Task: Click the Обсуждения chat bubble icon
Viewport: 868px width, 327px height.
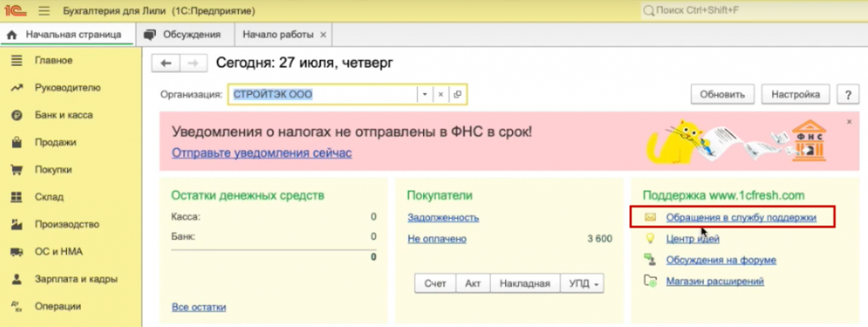Action: (x=149, y=34)
